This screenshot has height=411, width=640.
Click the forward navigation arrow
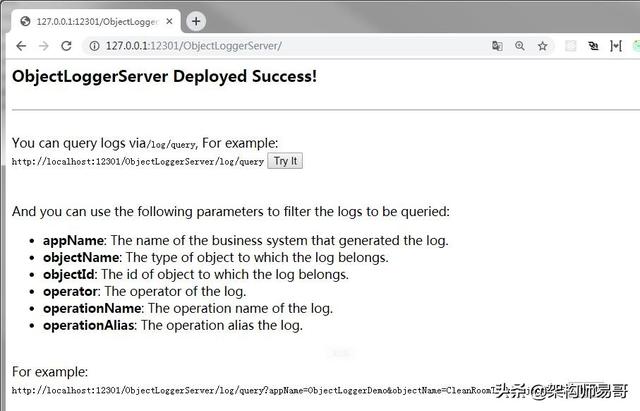[x=44, y=46]
